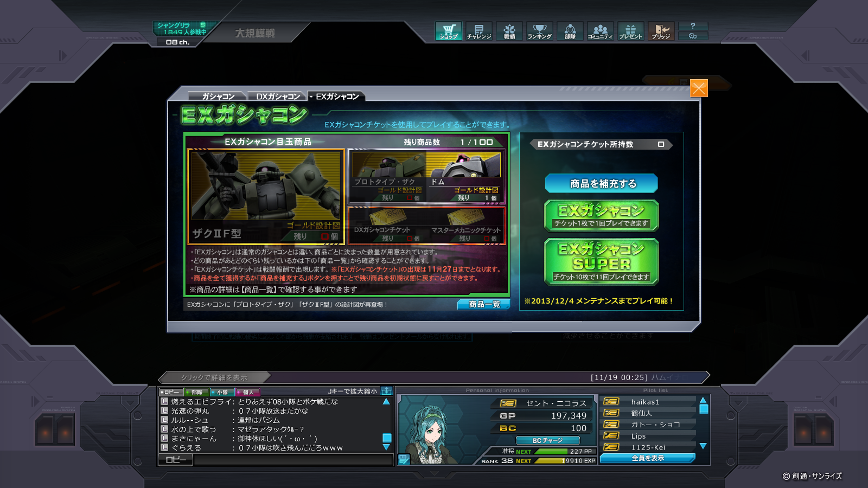Close the EX Gashacon dialog with orange X
This screenshot has height=488, width=868.
(x=699, y=88)
